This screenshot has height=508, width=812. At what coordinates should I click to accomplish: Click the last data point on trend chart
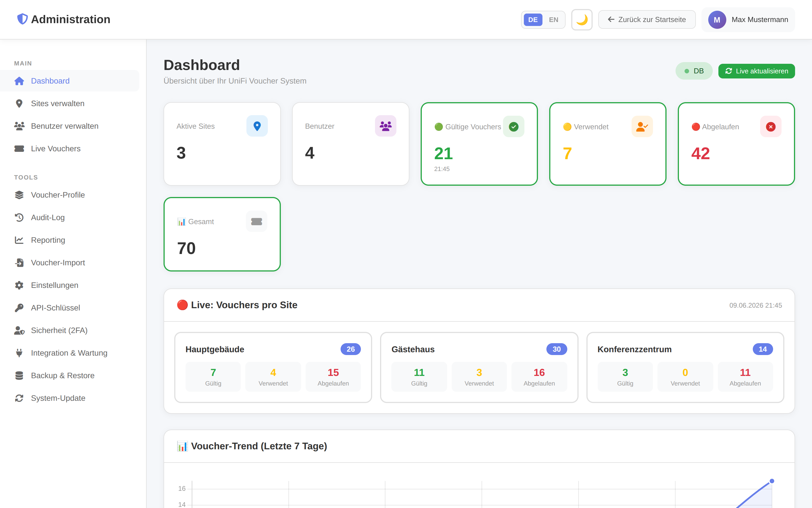point(772,481)
